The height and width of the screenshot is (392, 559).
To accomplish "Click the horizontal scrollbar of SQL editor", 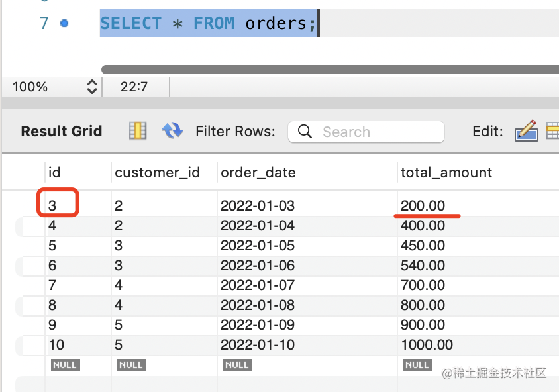I will pyautogui.click(x=330, y=70).
